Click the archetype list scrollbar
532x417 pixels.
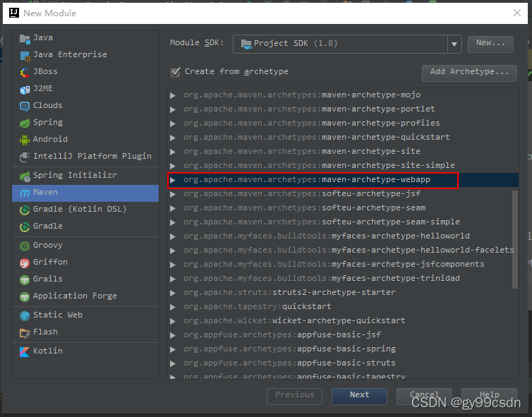coord(514,239)
